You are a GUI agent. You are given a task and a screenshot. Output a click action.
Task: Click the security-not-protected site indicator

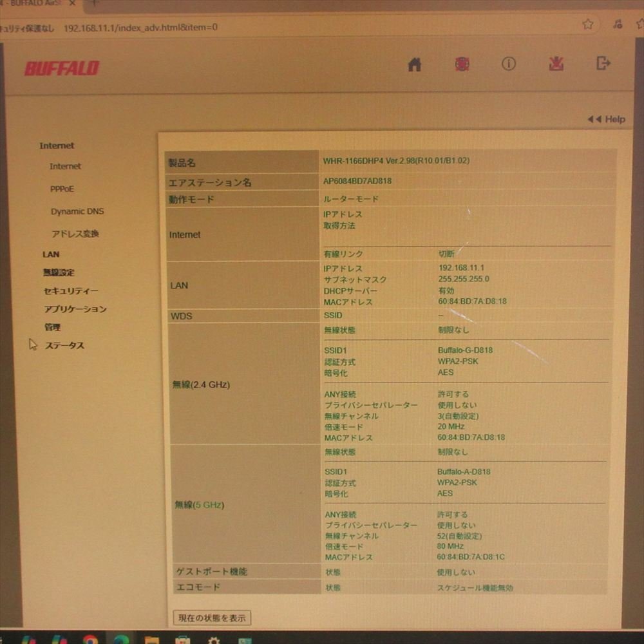[x=27, y=28]
